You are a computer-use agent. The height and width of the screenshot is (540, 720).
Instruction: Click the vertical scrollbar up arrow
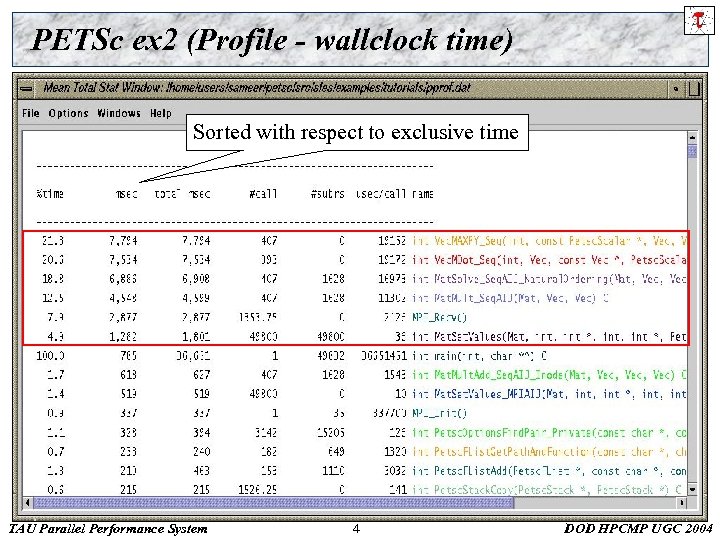692,137
